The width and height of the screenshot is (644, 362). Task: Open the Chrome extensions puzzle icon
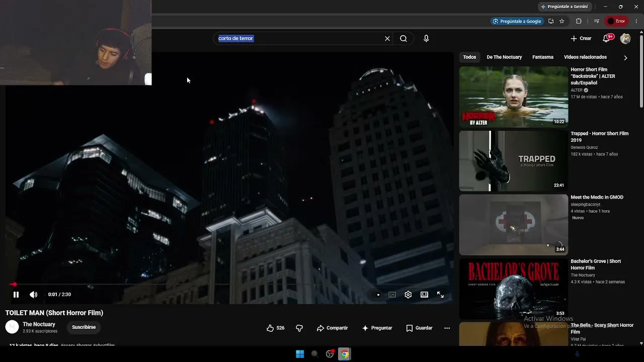[x=579, y=21]
